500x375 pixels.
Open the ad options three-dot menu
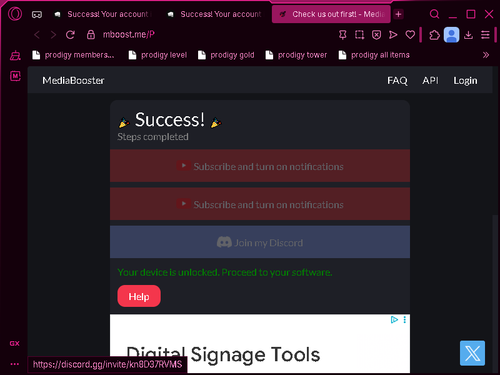(x=404, y=320)
